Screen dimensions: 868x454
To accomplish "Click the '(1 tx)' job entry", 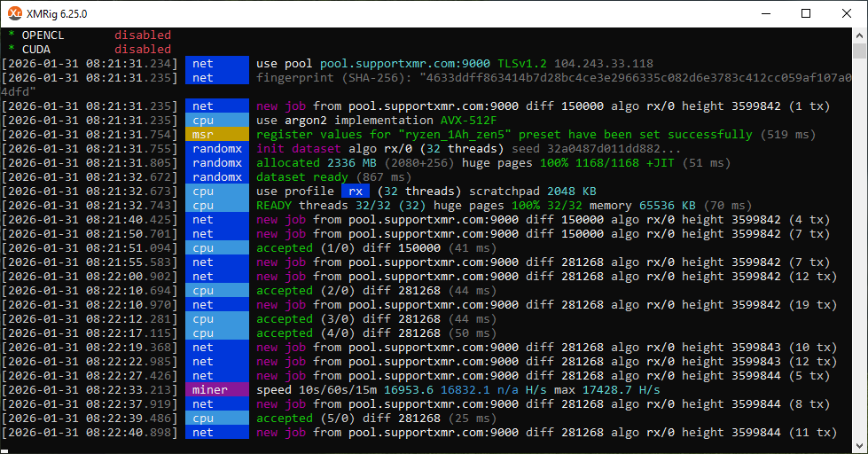I will (809, 106).
